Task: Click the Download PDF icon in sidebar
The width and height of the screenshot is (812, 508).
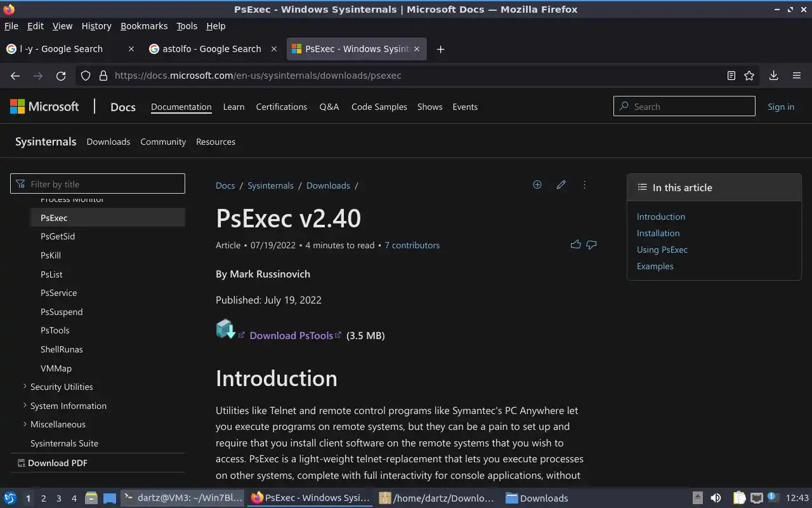Action: 21,463
